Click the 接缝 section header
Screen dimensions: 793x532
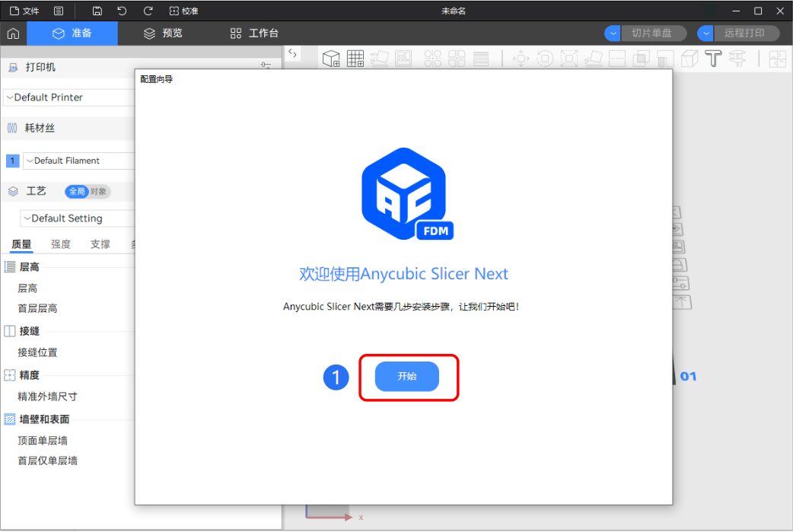click(30, 331)
